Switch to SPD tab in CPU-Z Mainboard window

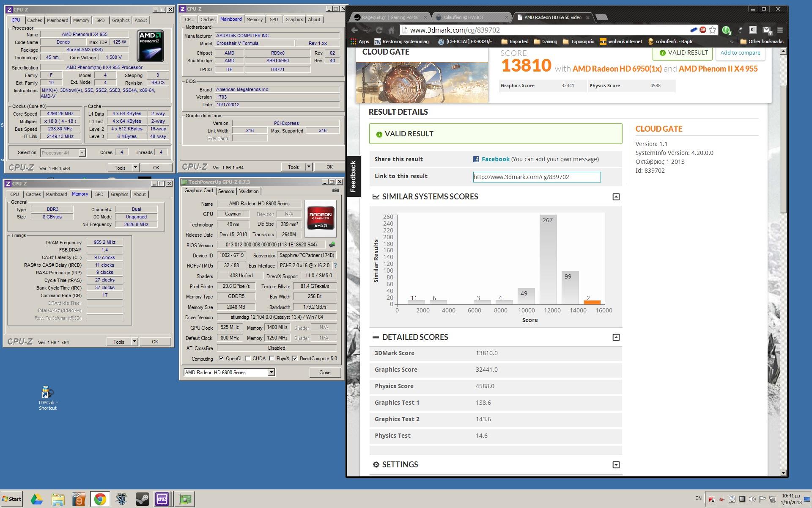274,19
